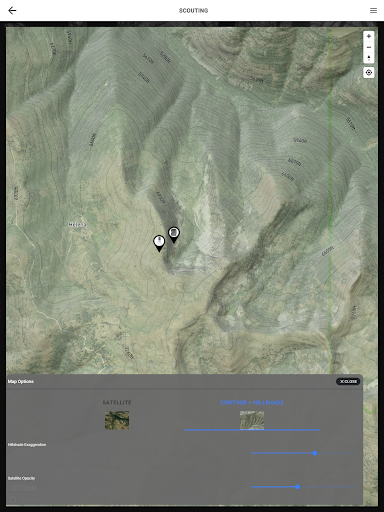The image size is (384, 512).
Task: Close the Map Options panel
Action: click(x=348, y=381)
